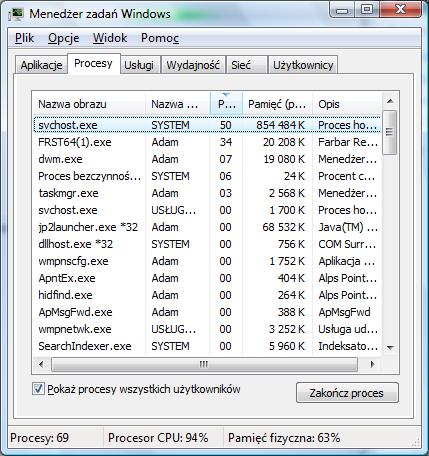Select the jp2launcher.exe *32 process row
This screenshot has height=456, width=429.
[207, 227]
